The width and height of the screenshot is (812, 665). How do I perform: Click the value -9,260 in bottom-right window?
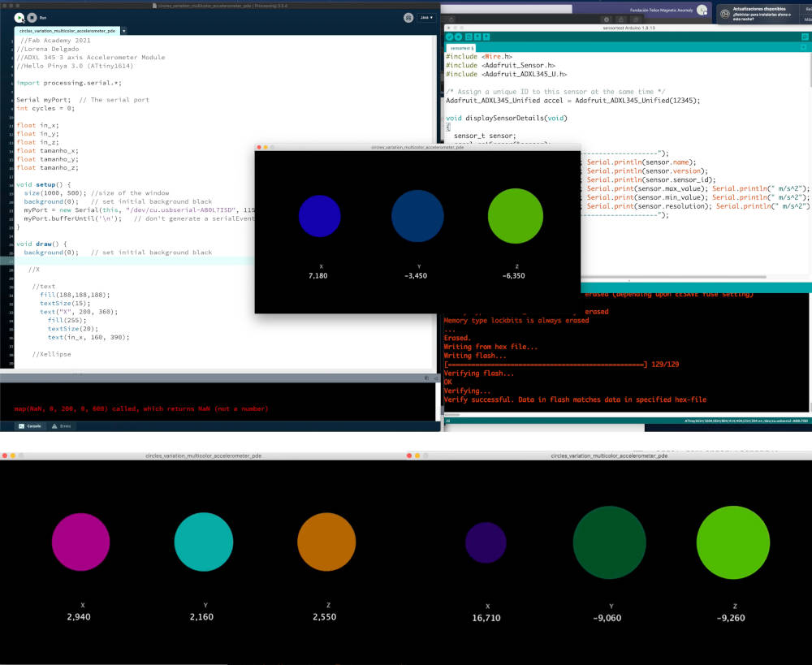pos(731,618)
